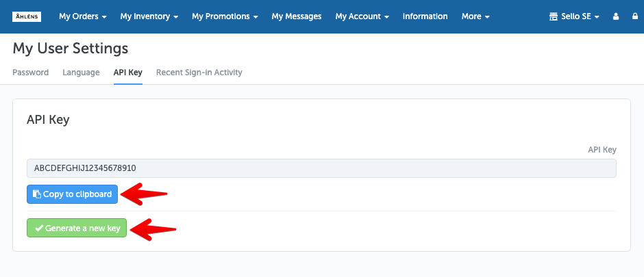View the Recent Sign-in Activity tab

[x=199, y=72]
